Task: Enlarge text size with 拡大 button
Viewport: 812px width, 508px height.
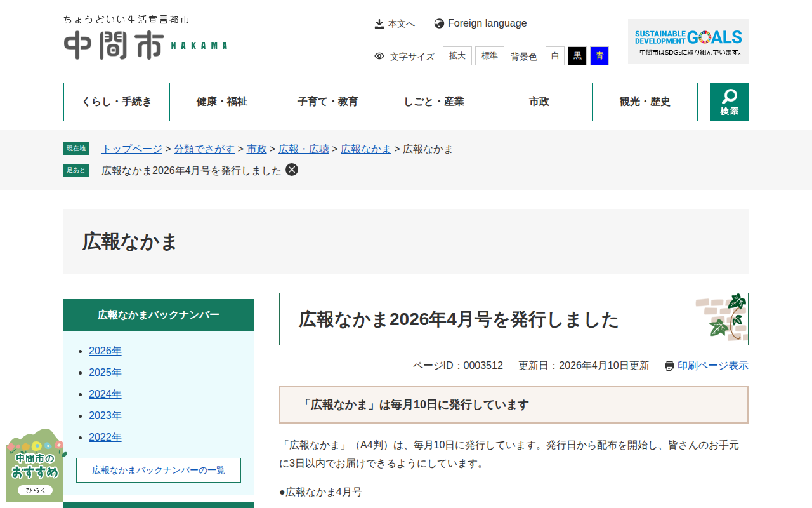Action: pyautogui.click(x=457, y=56)
